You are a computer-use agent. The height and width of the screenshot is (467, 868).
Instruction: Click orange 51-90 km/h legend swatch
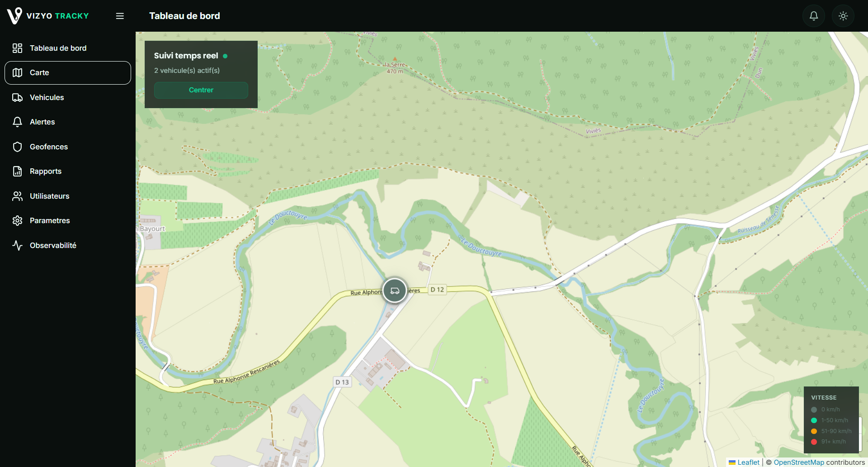coord(814,431)
